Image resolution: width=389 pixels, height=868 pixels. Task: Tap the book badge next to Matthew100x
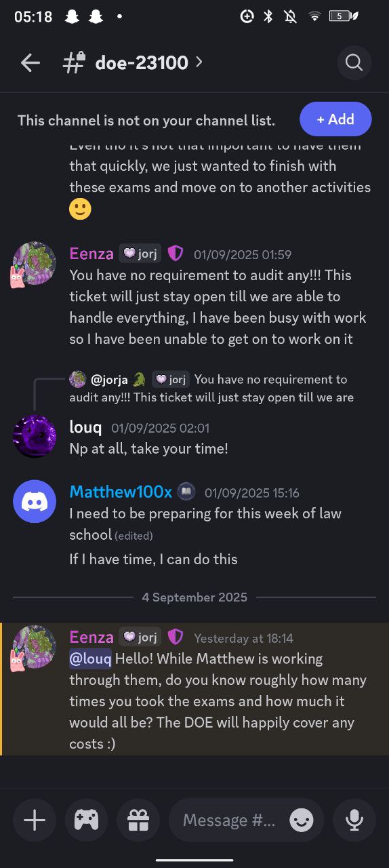[186, 492]
